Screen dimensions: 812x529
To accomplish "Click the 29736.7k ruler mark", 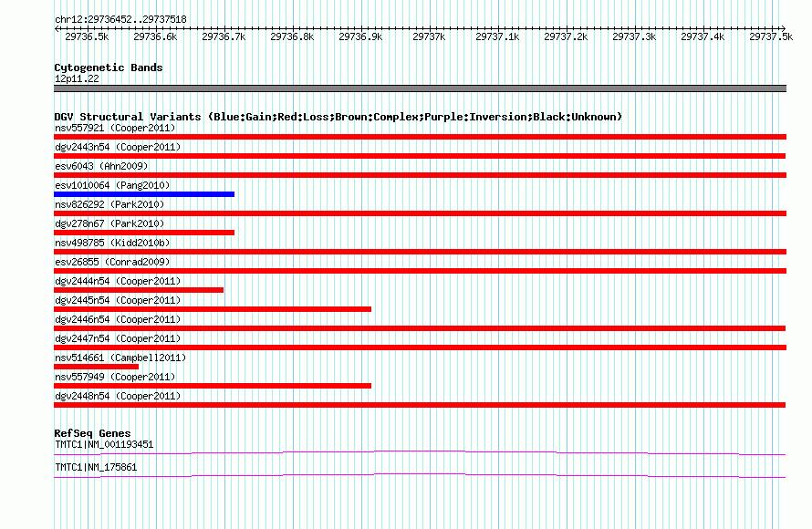I will [224, 36].
